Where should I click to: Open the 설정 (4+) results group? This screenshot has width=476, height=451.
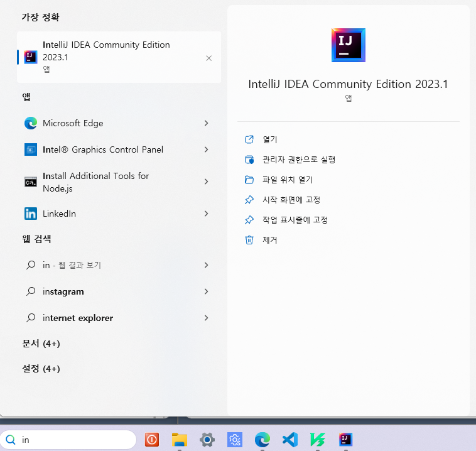tap(41, 368)
